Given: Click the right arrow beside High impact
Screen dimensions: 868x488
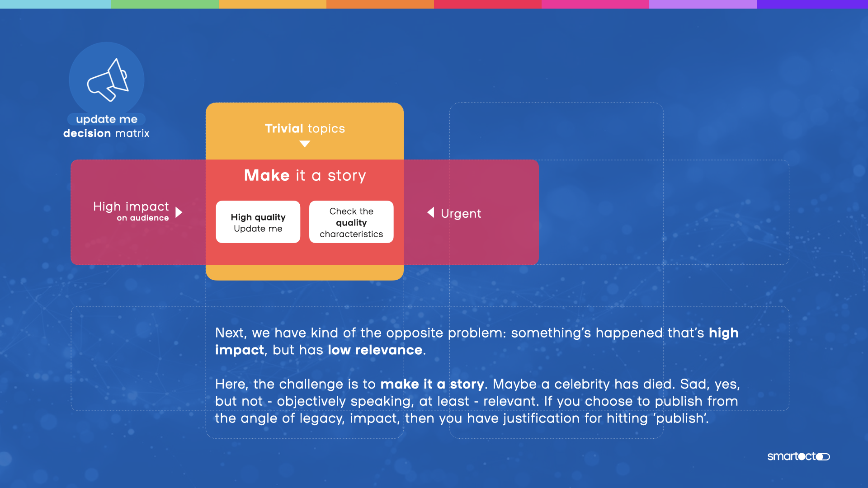Looking at the screenshot, I should 179,212.
